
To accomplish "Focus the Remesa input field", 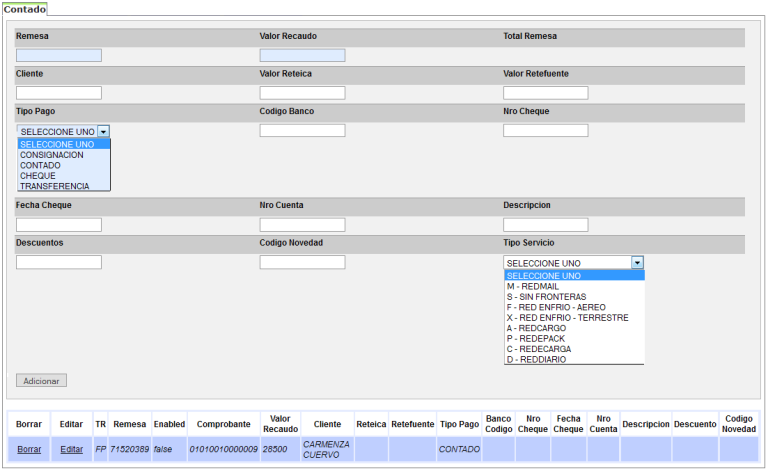I will (x=59, y=56).
